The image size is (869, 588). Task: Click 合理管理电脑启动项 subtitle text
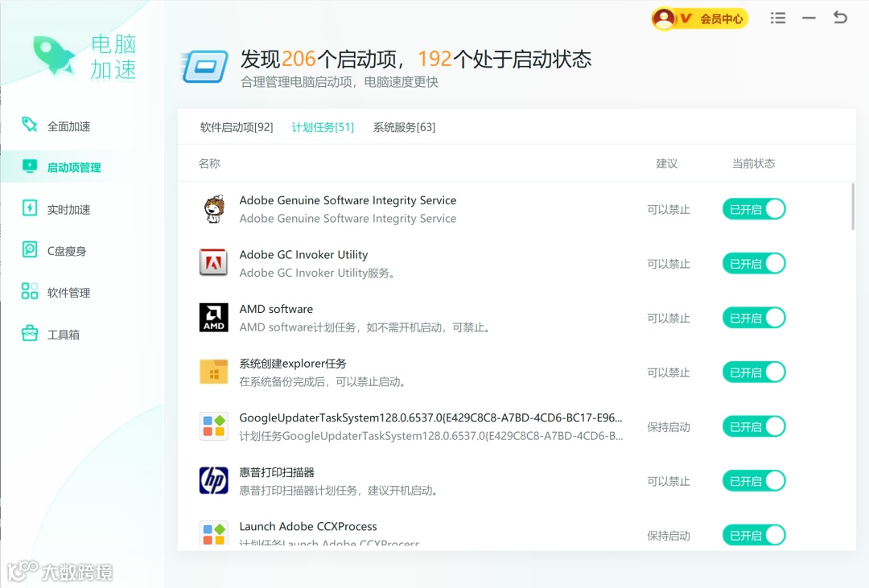340,82
